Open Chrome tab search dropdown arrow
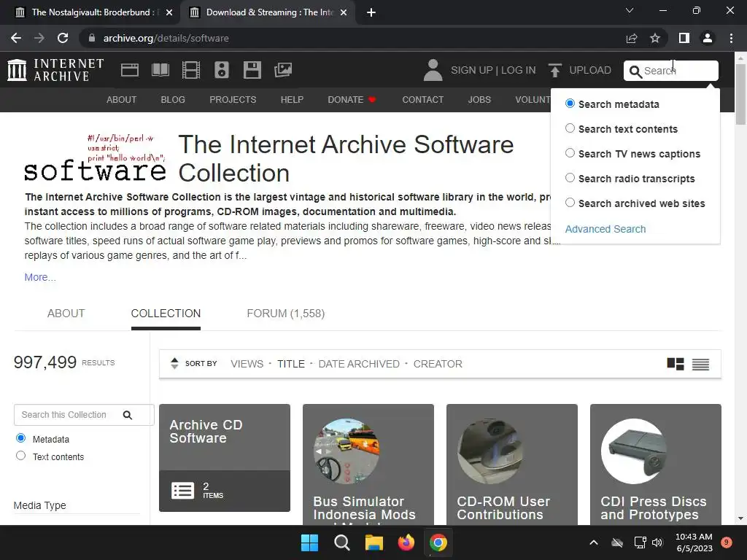 (x=630, y=10)
